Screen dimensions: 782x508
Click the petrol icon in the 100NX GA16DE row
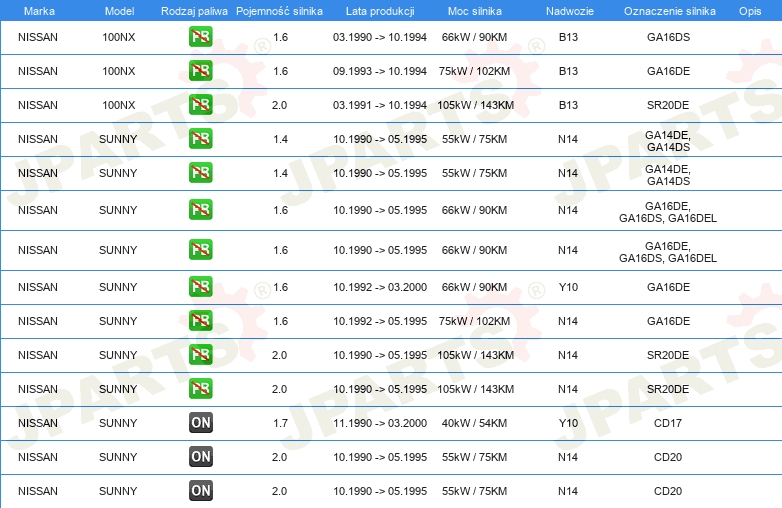[x=200, y=71]
